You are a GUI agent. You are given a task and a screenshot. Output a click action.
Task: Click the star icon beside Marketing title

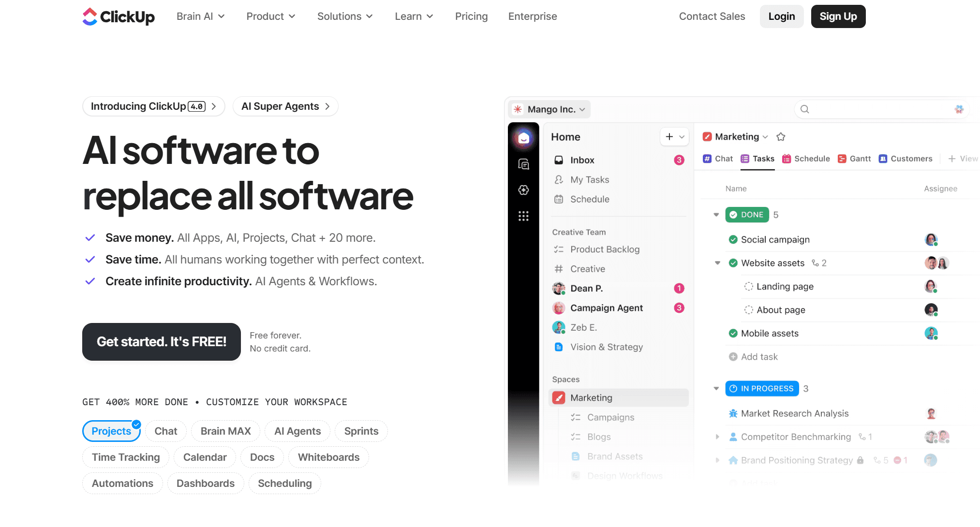click(781, 137)
